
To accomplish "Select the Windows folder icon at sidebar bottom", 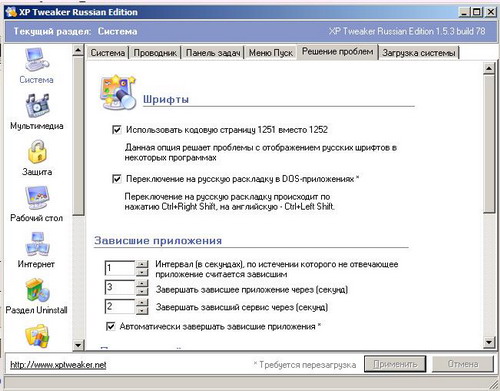I will coord(37,336).
